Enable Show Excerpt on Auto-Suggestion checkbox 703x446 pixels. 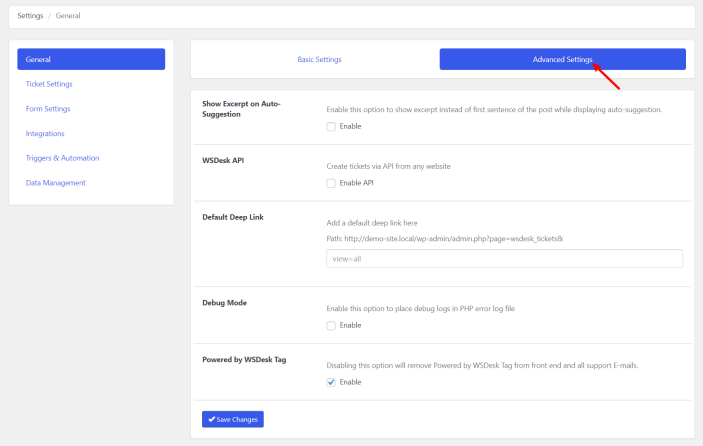(331, 126)
